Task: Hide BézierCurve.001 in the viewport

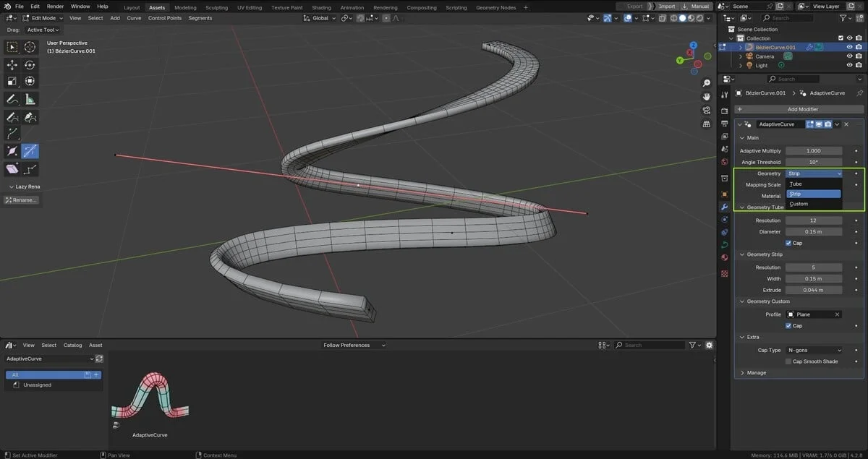Action: click(x=851, y=46)
